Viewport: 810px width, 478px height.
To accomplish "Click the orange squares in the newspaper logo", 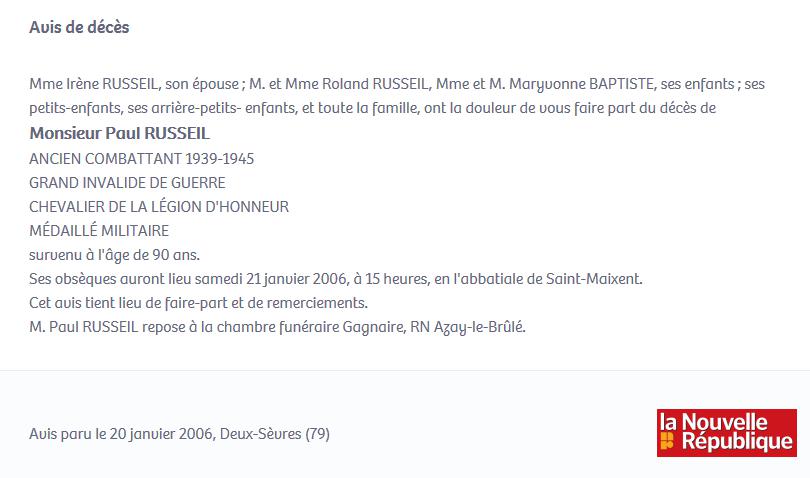I will tap(667, 441).
